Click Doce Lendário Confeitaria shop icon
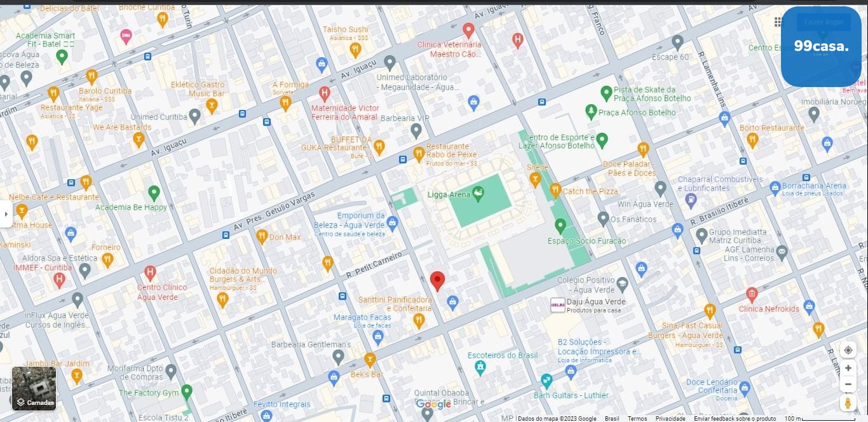 (x=745, y=388)
